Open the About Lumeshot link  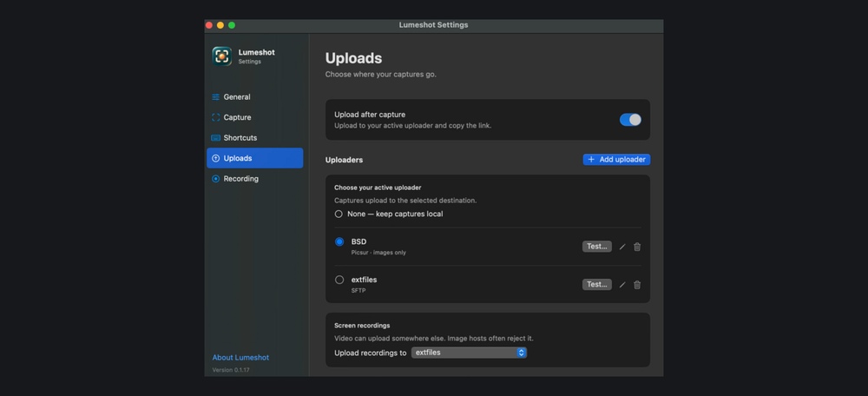click(240, 358)
